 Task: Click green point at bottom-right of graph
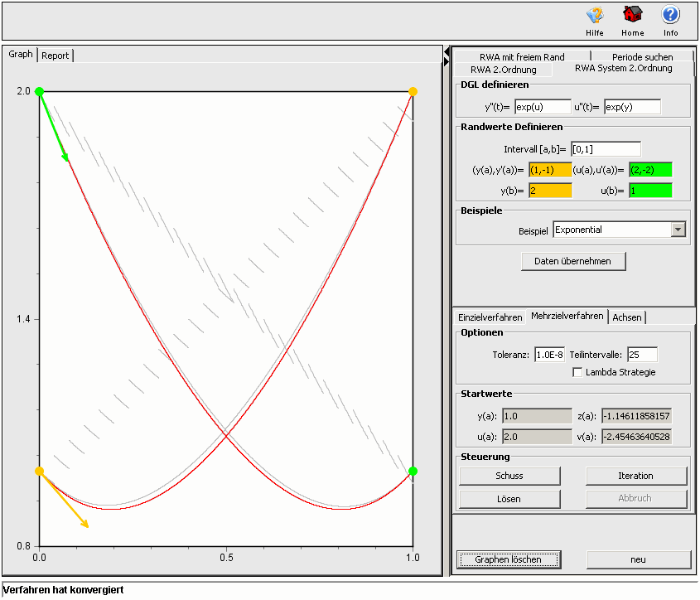pos(413,472)
